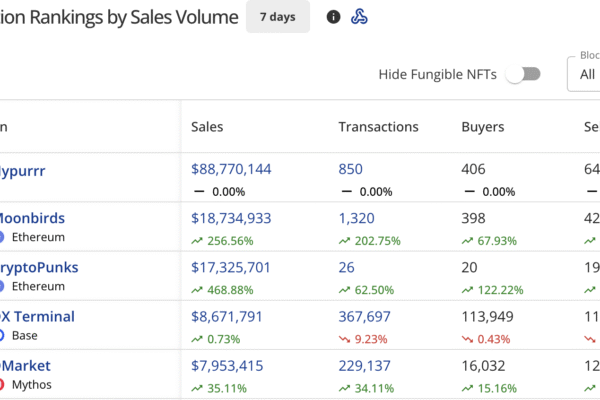The image size is (600, 400).
Task: Open the $7,953,415 DMarket sales link
Action: click(x=227, y=366)
